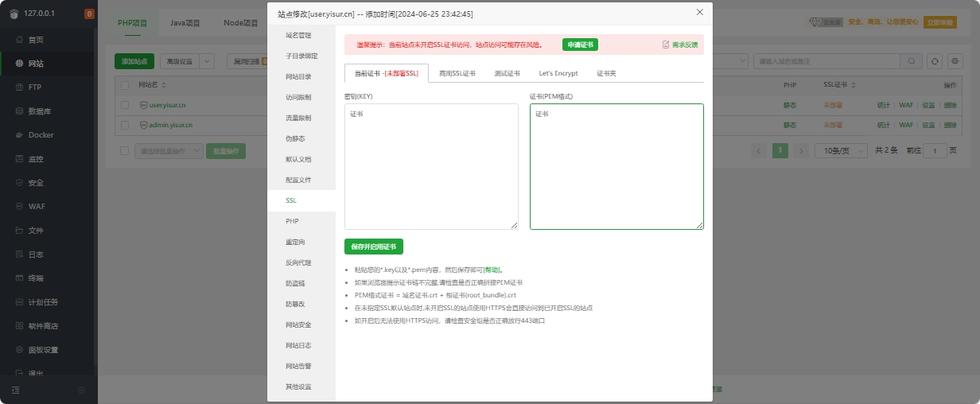Viewport: 980px width, 404px height.
Task: Click shield icon next to admin.yisur.cn
Action: pyautogui.click(x=143, y=125)
